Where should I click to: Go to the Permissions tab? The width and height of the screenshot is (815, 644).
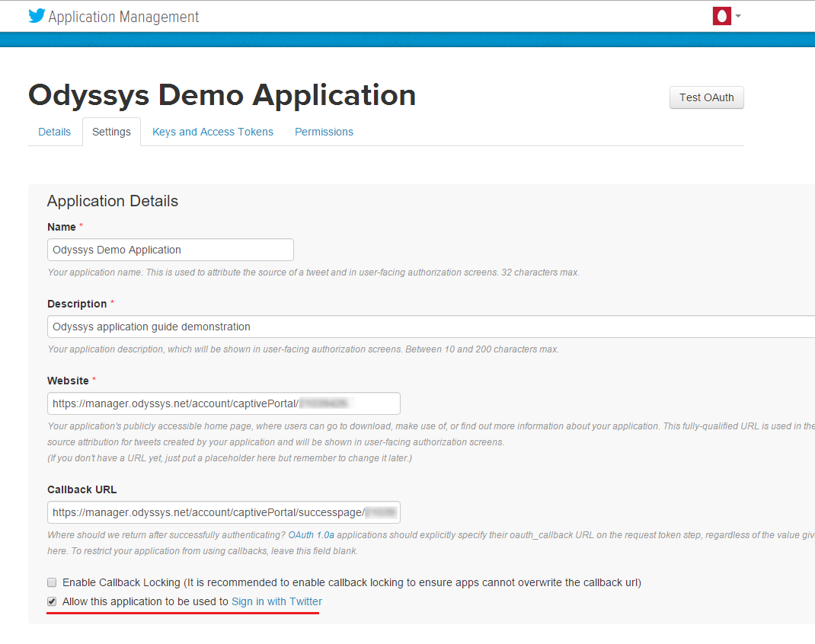pos(324,132)
